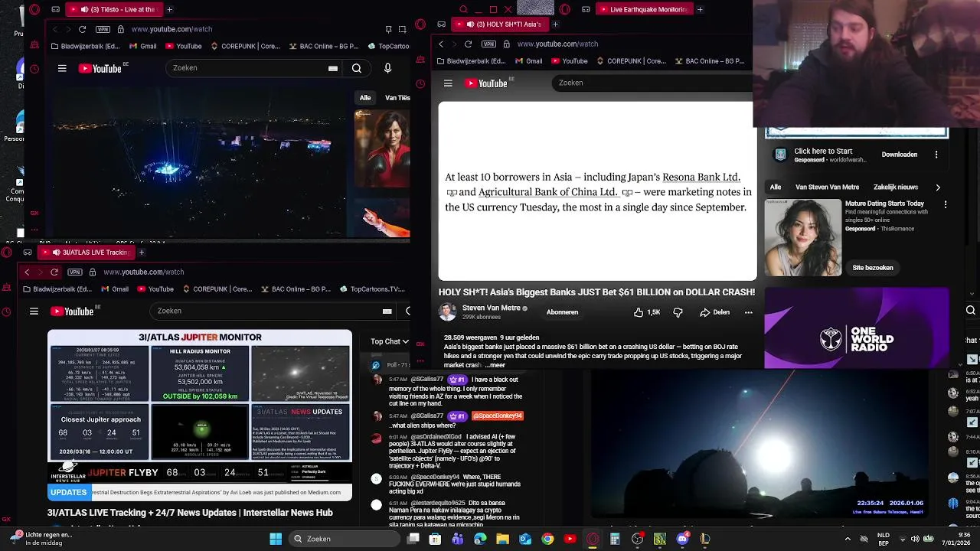Viewport: 980px width, 551px height.
Task: Open Mature Dating ad thumbnail
Action: coord(802,237)
